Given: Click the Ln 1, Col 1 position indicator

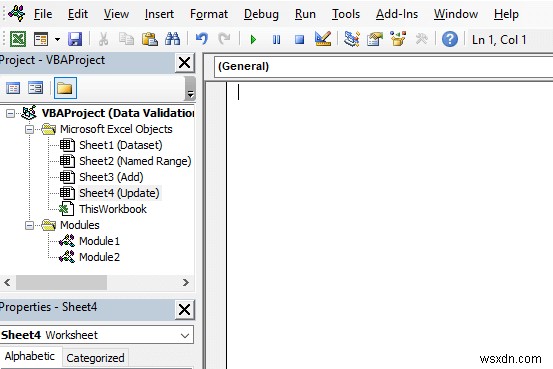Looking at the screenshot, I should coord(499,40).
